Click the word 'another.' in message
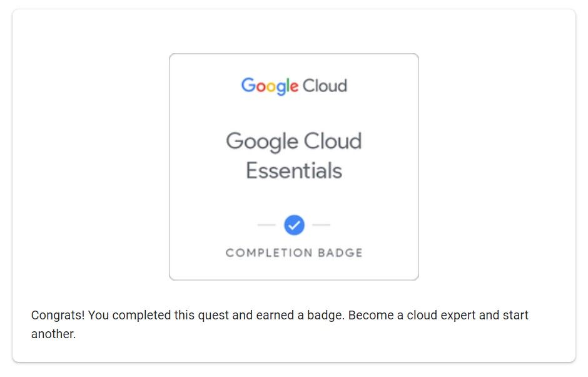Image resolution: width=588 pixels, height=377 pixels. pyautogui.click(x=53, y=334)
